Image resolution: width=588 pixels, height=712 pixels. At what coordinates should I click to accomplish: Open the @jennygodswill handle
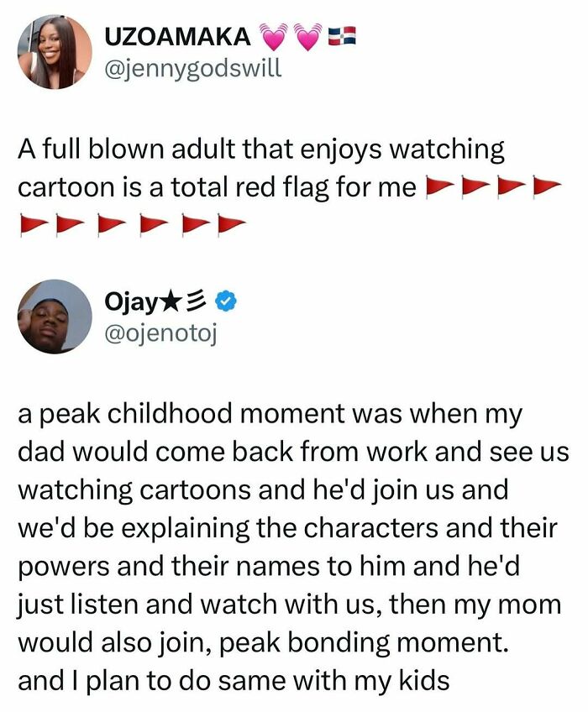pos(193,69)
